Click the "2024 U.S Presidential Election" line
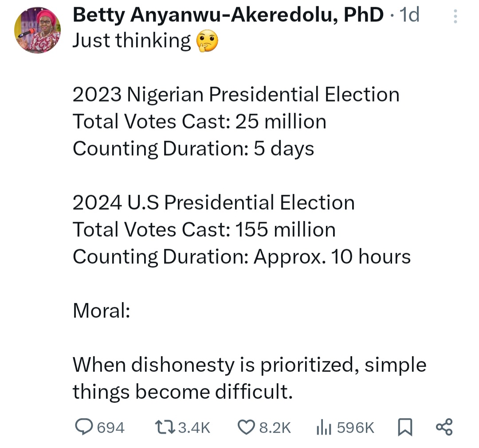This screenshot has height=448, width=479. (213, 203)
